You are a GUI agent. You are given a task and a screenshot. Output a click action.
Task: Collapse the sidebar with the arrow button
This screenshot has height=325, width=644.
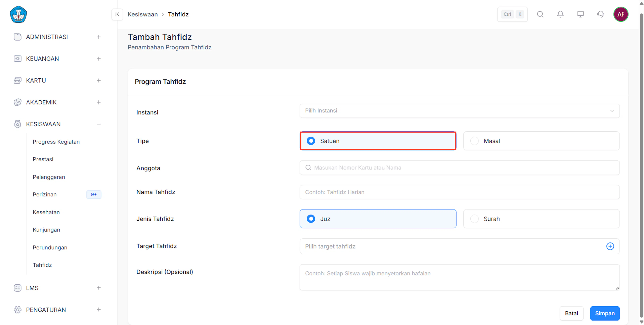point(117,14)
